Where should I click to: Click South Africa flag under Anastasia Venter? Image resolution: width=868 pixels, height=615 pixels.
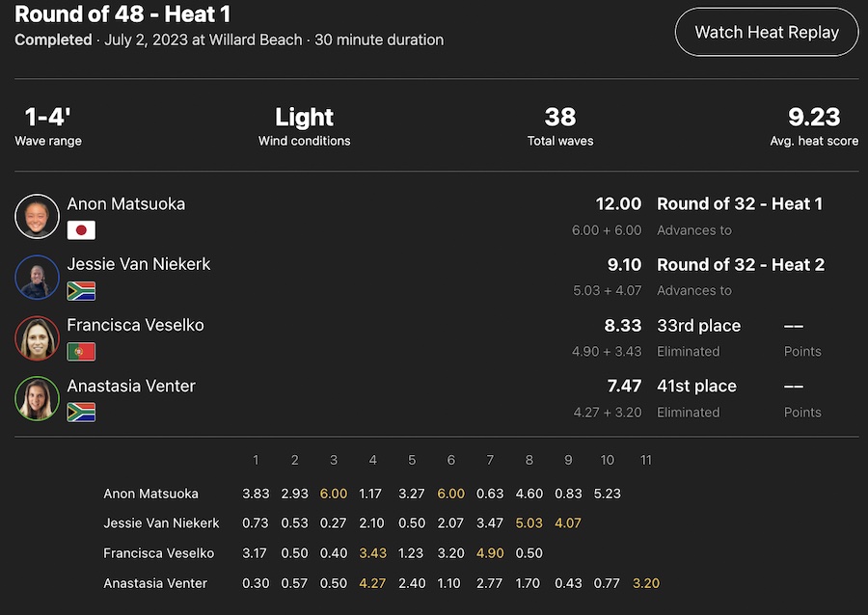pyautogui.click(x=81, y=413)
